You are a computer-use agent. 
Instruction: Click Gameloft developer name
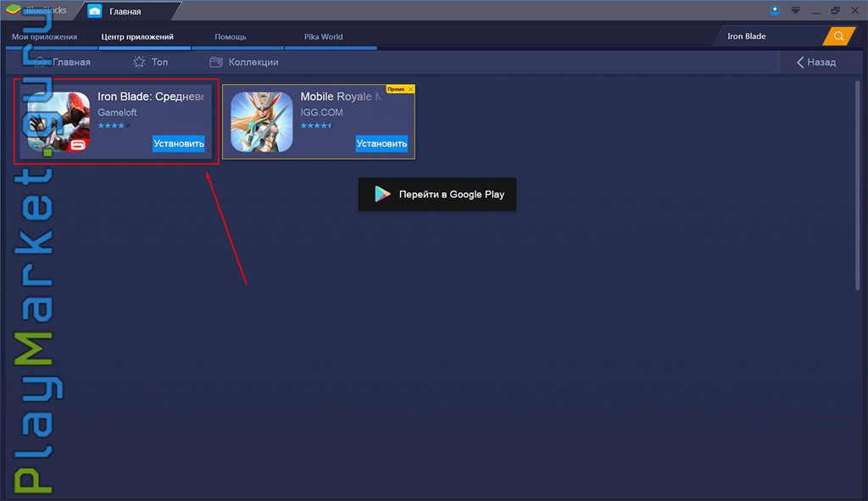pyautogui.click(x=117, y=113)
